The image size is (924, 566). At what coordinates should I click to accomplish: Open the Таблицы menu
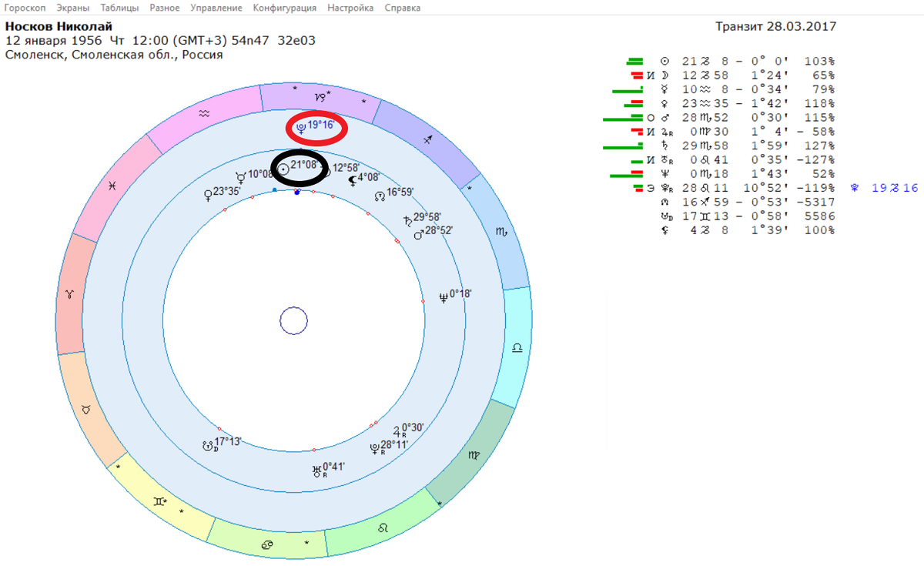click(x=119, y=8)
